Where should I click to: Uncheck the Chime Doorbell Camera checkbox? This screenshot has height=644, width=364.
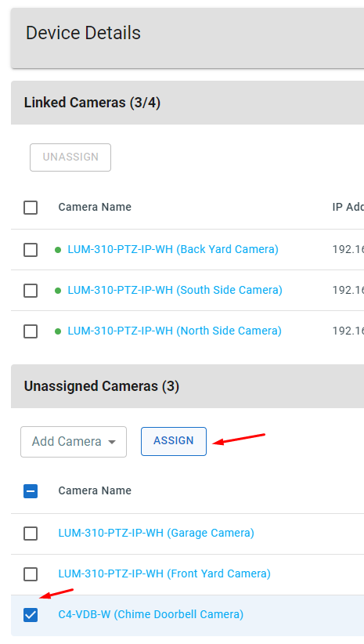click(31, 615)
